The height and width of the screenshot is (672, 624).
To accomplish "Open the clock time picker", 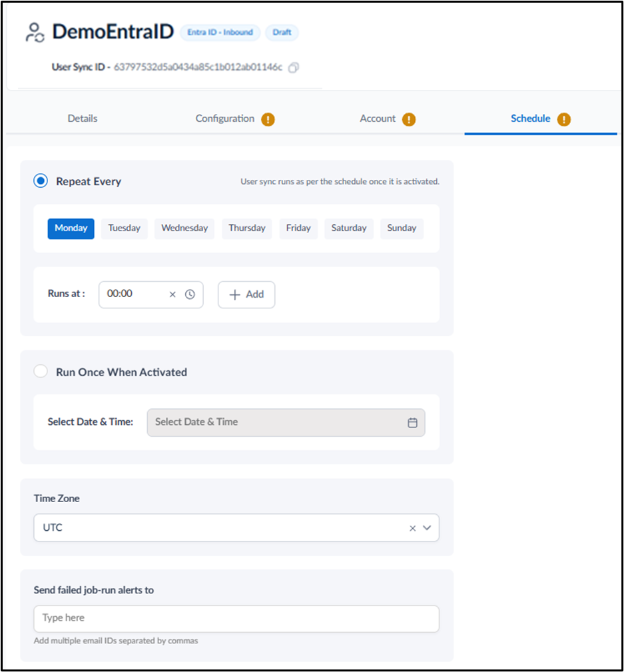I will tap(190, 294).
